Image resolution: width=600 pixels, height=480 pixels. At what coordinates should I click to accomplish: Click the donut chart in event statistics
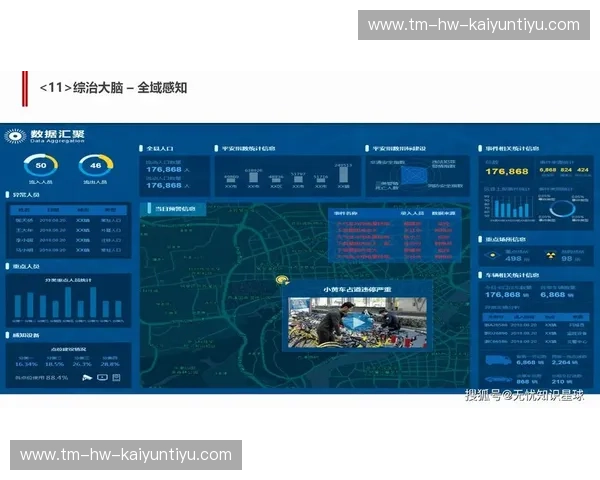click(x=562, y=209)
